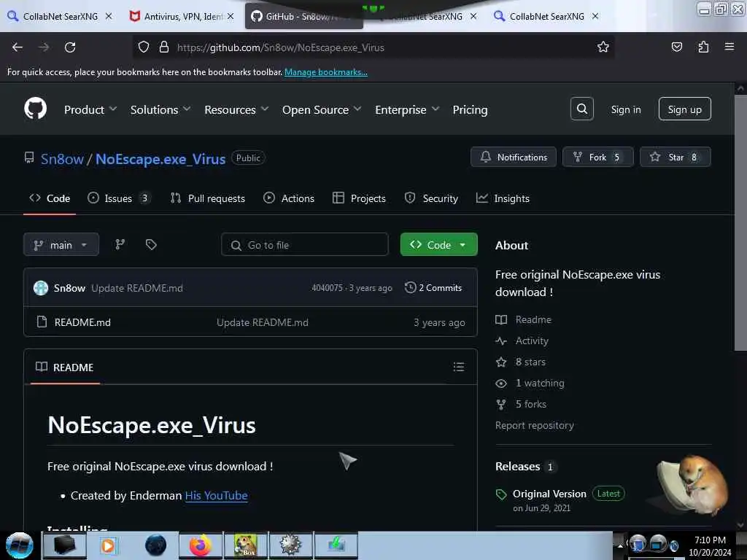View tags using the tag icon
The height and width of the screenshot is (560, 747).
coord(151,244)
